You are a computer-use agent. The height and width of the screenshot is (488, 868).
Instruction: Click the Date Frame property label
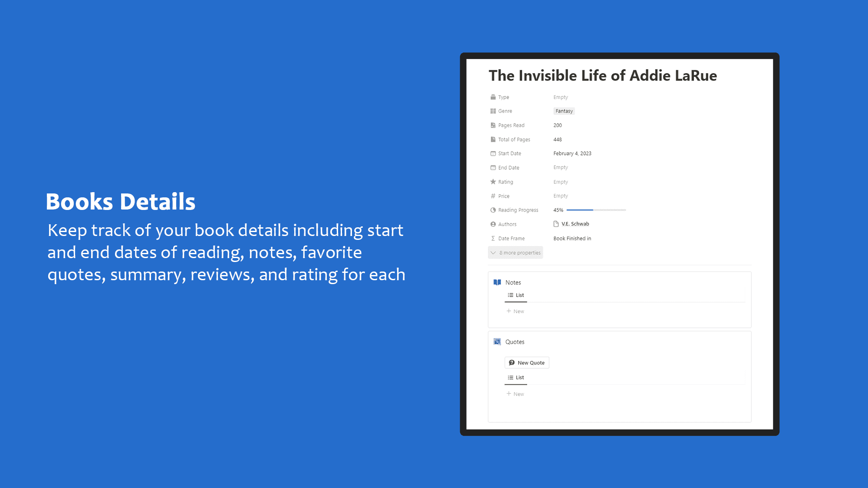click(511, 239)
